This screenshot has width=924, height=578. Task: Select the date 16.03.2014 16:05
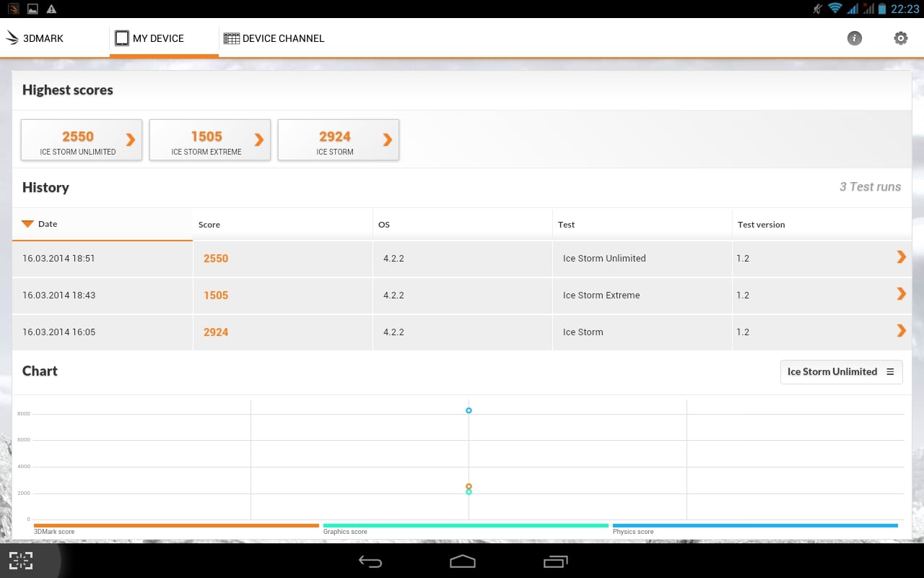[58, 332]
